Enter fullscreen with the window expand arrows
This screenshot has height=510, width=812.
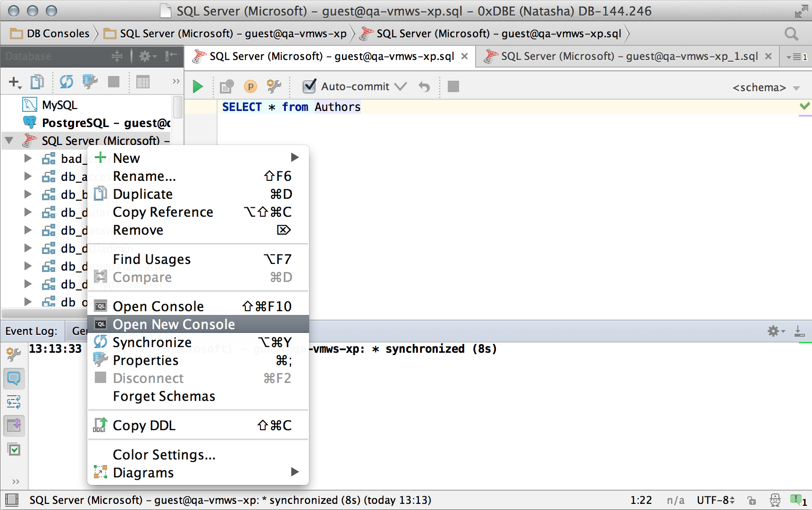point(801,11)
